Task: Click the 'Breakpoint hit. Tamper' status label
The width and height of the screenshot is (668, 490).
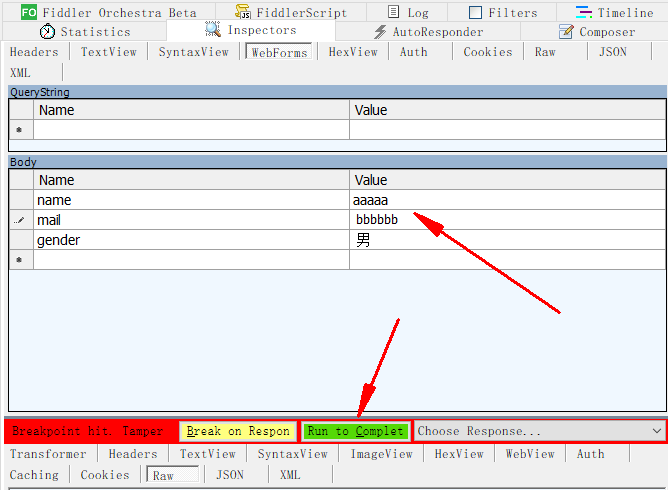Action: click(x=88, y=431)
